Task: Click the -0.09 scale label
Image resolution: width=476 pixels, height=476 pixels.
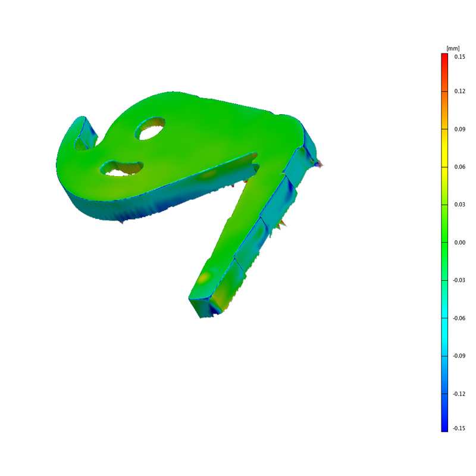Action: click(x=459, y=356)
